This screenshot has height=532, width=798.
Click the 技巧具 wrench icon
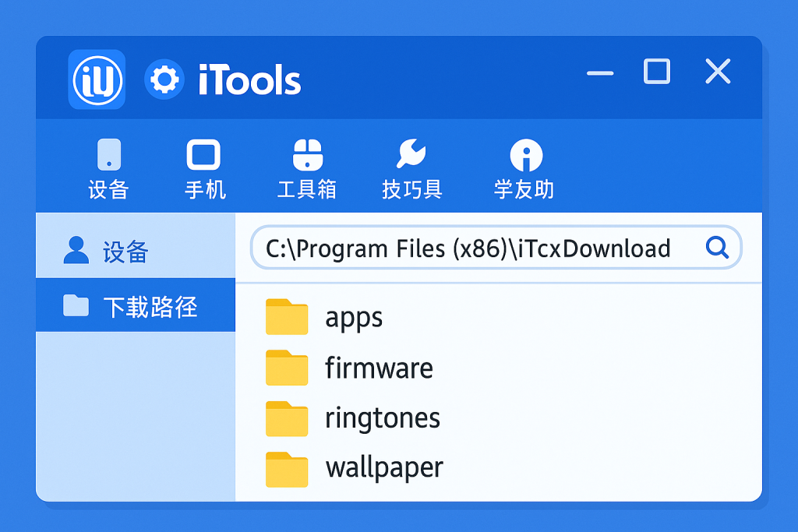coord(411,155)
